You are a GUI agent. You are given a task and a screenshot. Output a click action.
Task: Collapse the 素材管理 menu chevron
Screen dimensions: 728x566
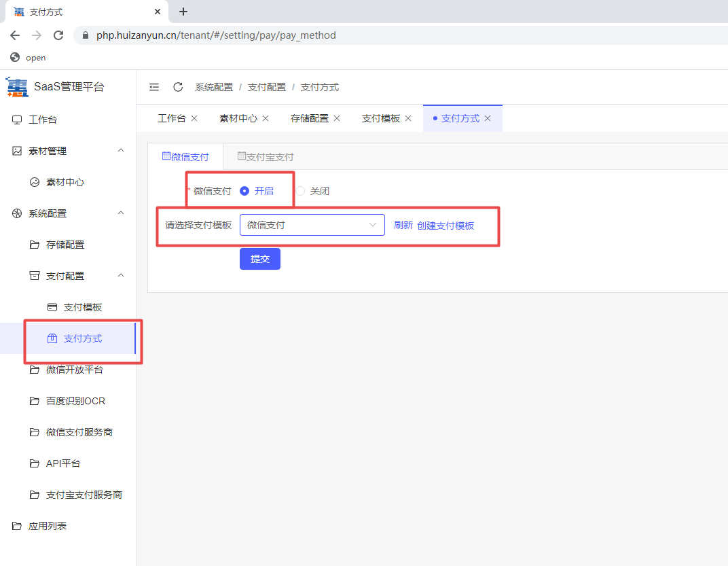tap(121, 151)
